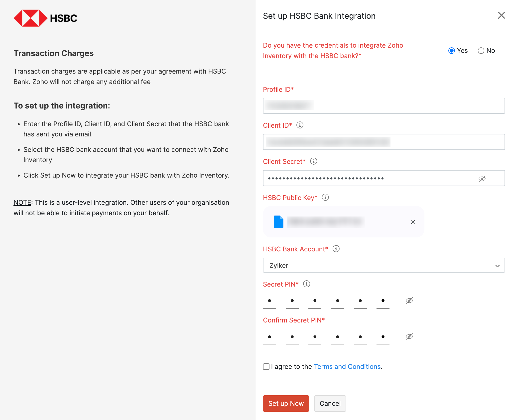
Task: Reveal the Secret PIN digits
Action: (x=409, y=300)
